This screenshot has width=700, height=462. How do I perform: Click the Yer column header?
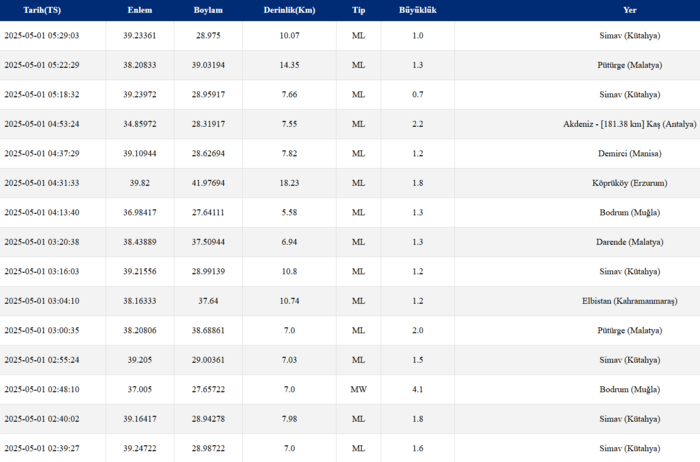pos(630,10)
